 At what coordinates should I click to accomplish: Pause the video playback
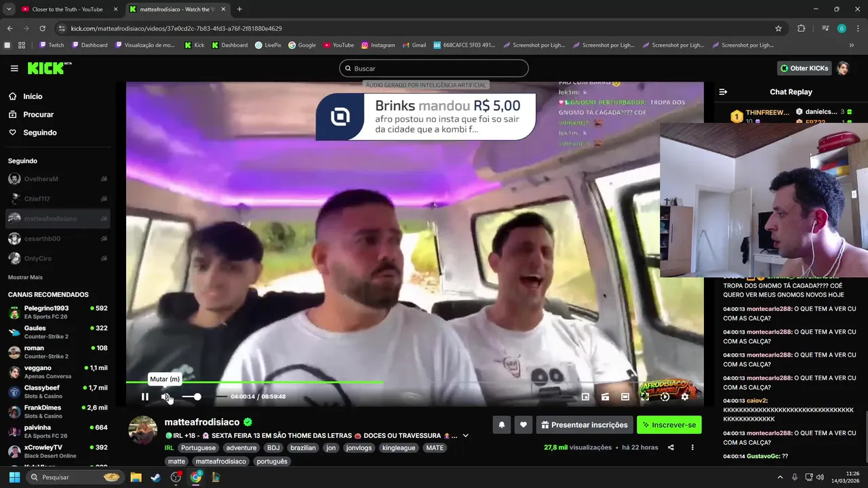click(x=144, y=396)
